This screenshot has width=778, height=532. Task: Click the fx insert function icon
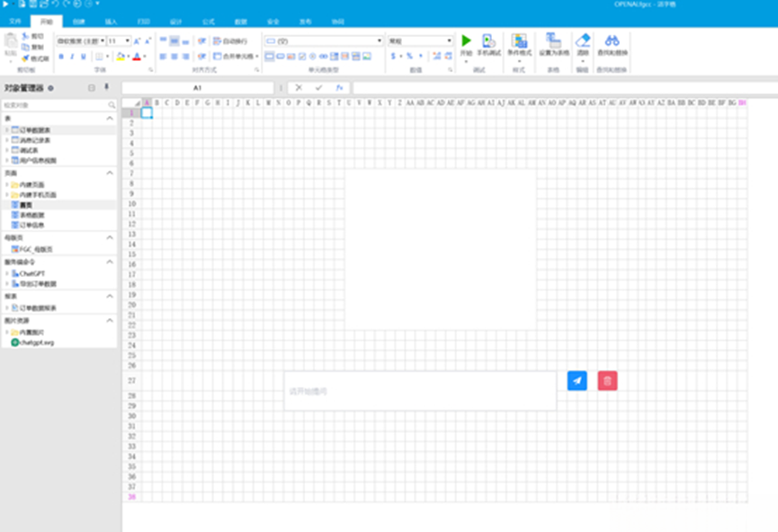[339, 88]
